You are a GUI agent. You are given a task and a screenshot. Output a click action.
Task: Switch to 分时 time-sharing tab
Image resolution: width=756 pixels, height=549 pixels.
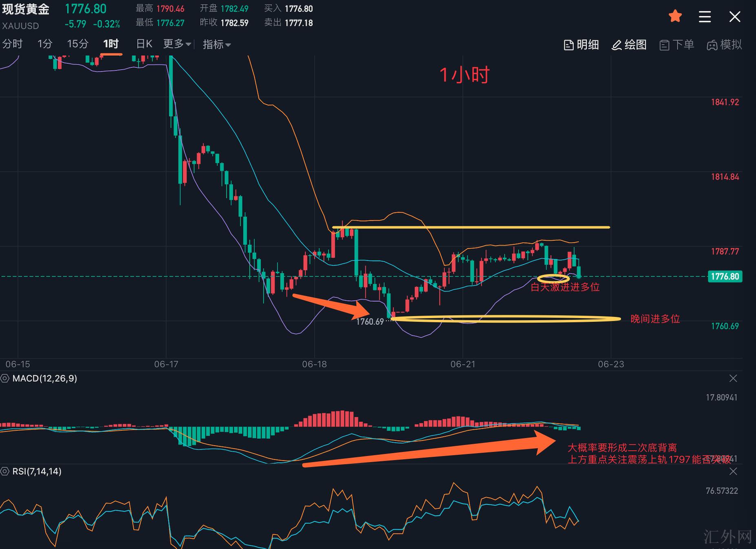pyautogui.click(x=12, y=44)
